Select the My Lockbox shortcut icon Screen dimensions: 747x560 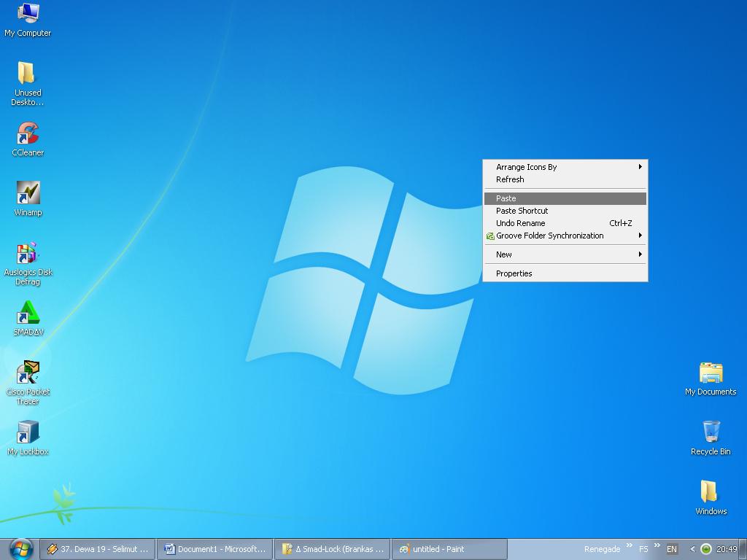point(28,438)
